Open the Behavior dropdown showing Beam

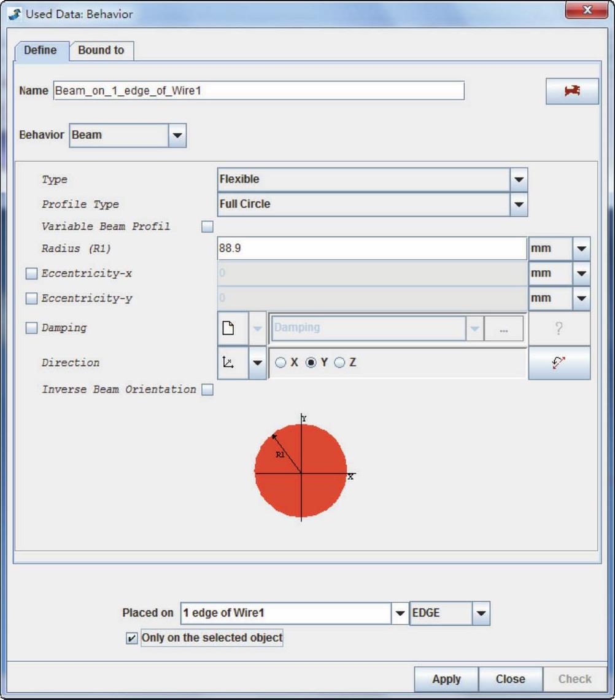177,135
